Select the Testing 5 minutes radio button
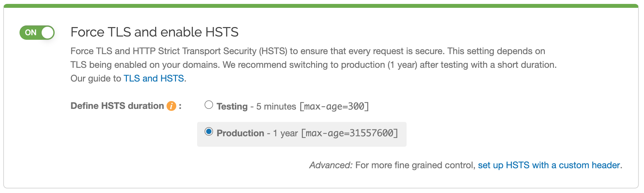644x193 pixels. click(208, 105)
